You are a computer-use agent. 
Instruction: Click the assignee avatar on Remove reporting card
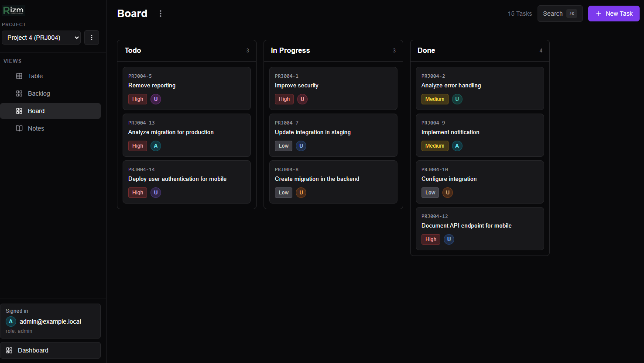[156, 99]
